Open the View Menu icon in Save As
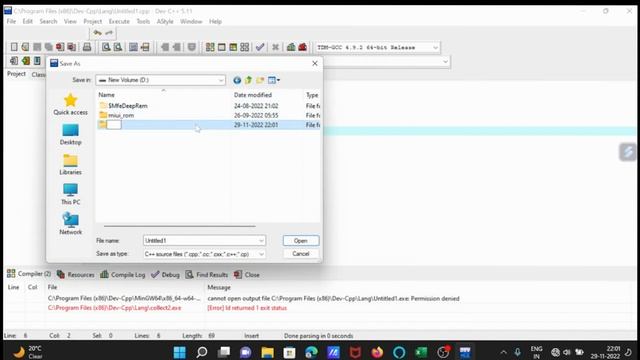This screenshot has height=360, width=640. tap(273, 80)
